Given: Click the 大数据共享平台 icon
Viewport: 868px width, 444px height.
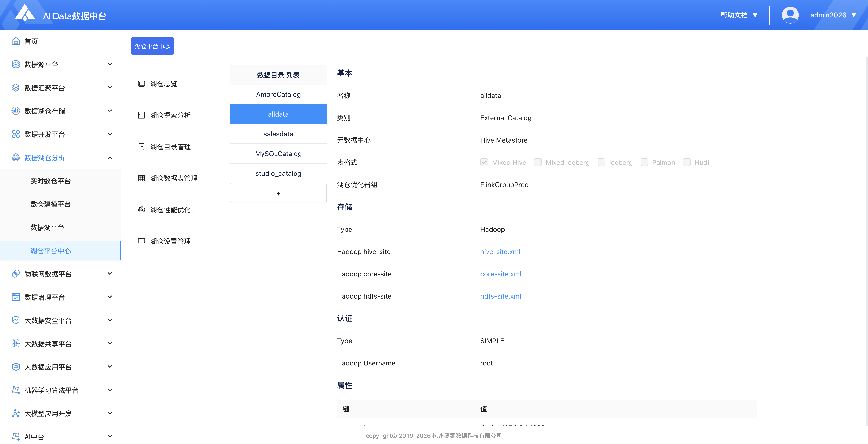Looking at the screenshot, I should (x=15, y=344).
